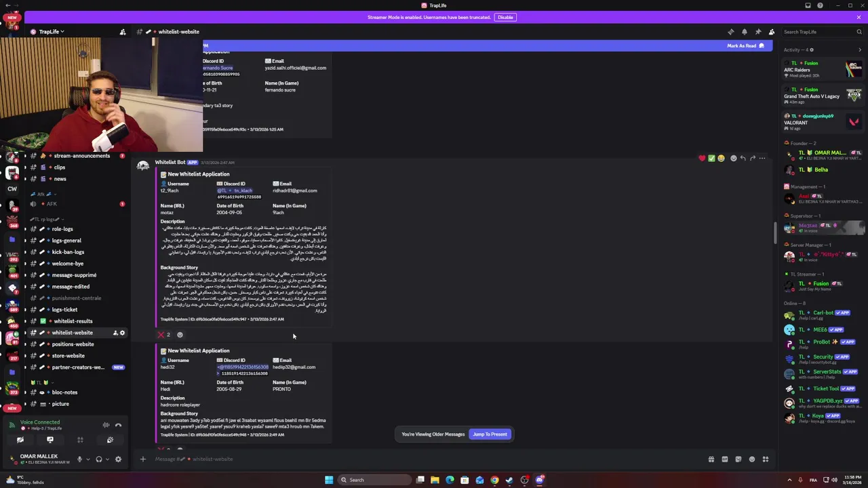Screen dimensions: 868x488
Task: Open ARC Raiders activity card
Action: [823, 69]
